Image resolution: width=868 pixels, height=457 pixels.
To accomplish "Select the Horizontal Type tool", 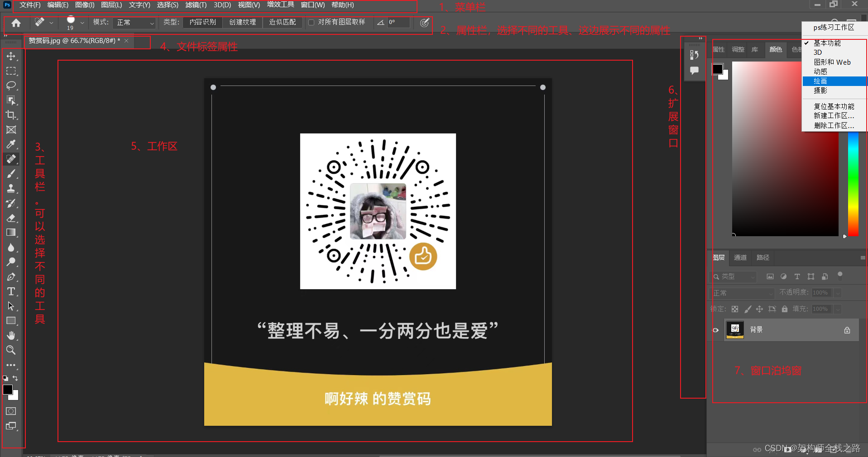I will [11, 291].
